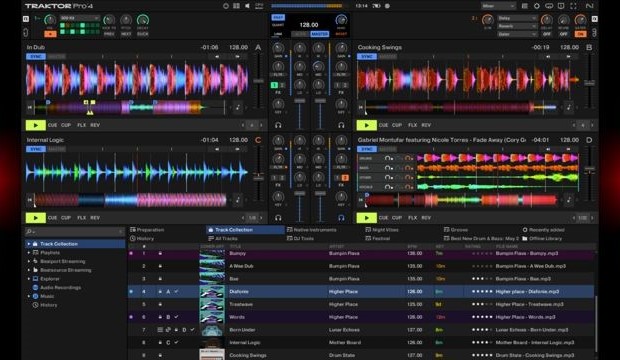Click Audio Recordings icon in sidebar
This screenshot has width=620, height=360.
pos(35,288)
